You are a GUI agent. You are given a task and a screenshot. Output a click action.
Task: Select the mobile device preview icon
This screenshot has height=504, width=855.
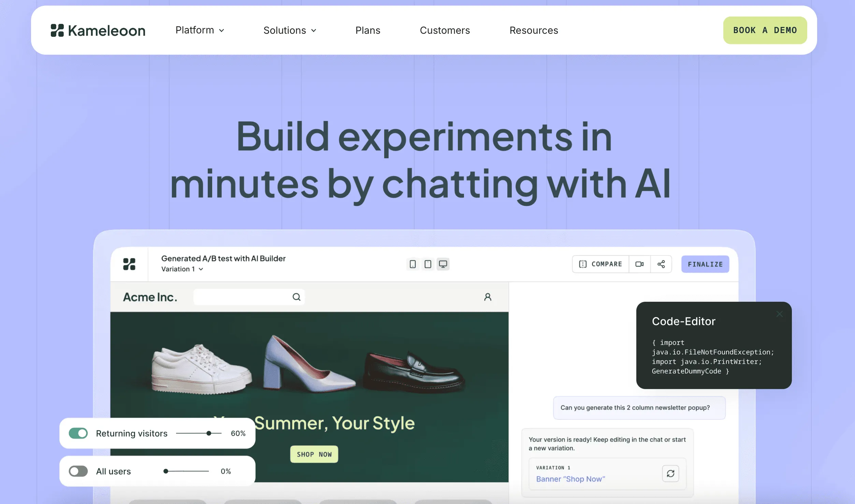click(x=412, y=264)
